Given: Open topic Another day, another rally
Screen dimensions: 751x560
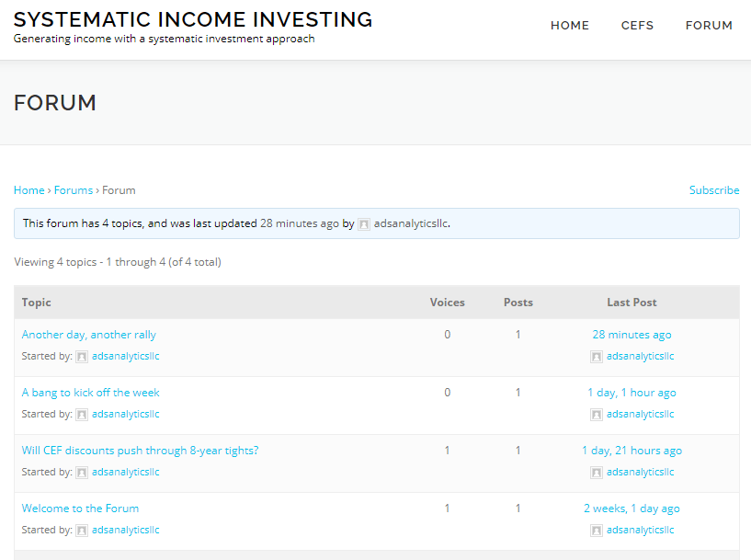Looking at the screenshot, I should pyautogui.click(x=89, y=335).
